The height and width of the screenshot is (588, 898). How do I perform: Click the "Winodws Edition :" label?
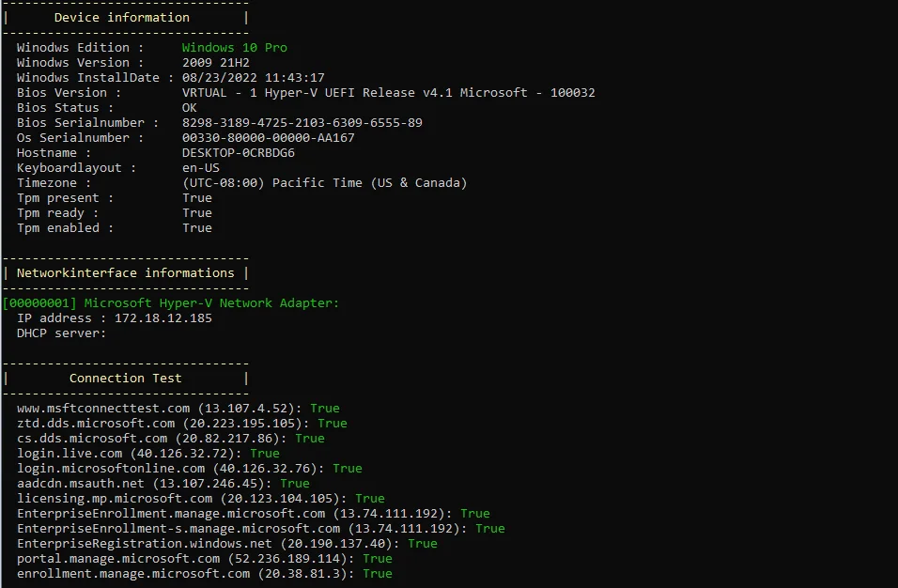[x=80, y=48]
